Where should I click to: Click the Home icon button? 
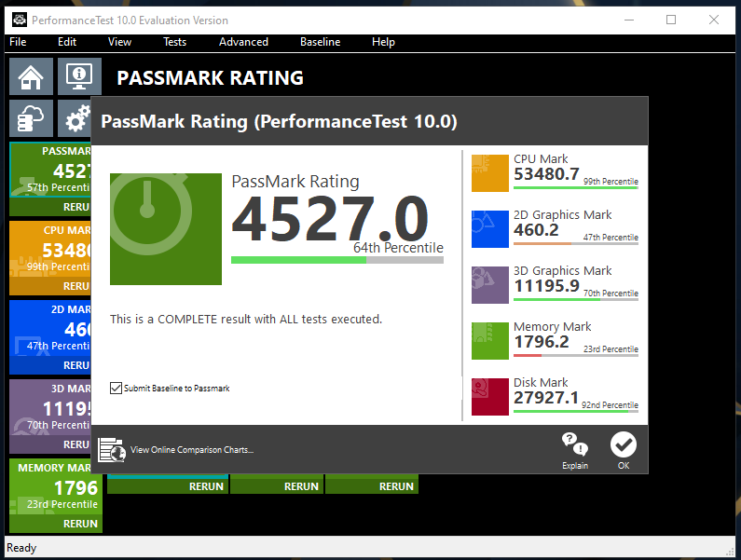31,76
